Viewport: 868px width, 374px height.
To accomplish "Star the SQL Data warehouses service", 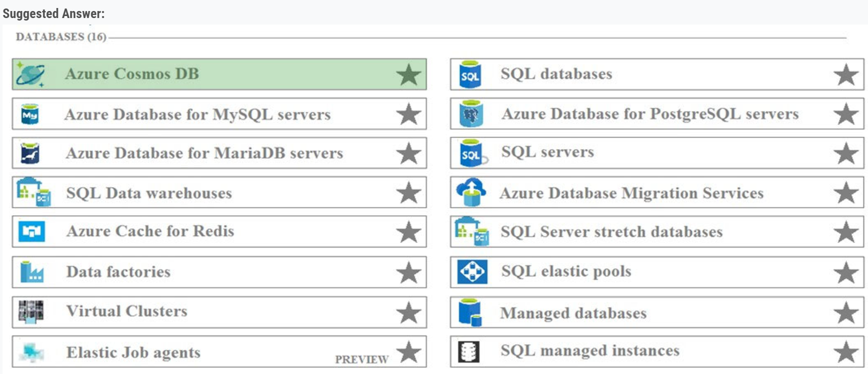I will [x=408, y=193].
